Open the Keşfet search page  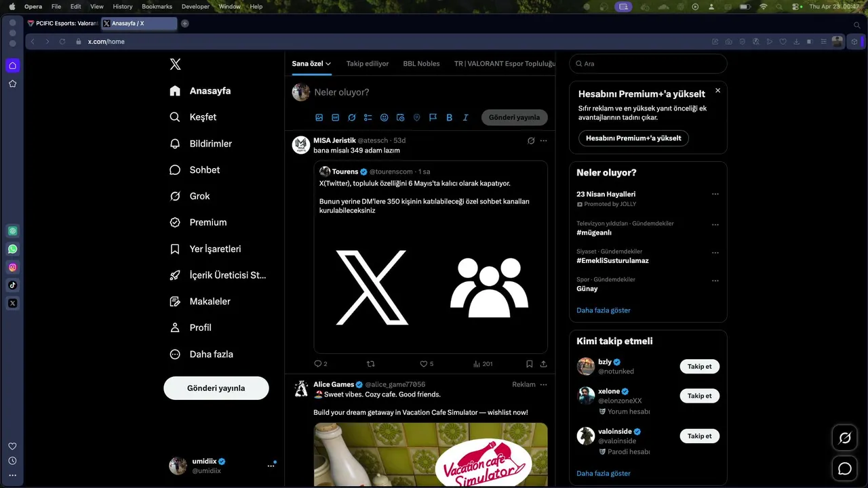click(x=193, y=117)
